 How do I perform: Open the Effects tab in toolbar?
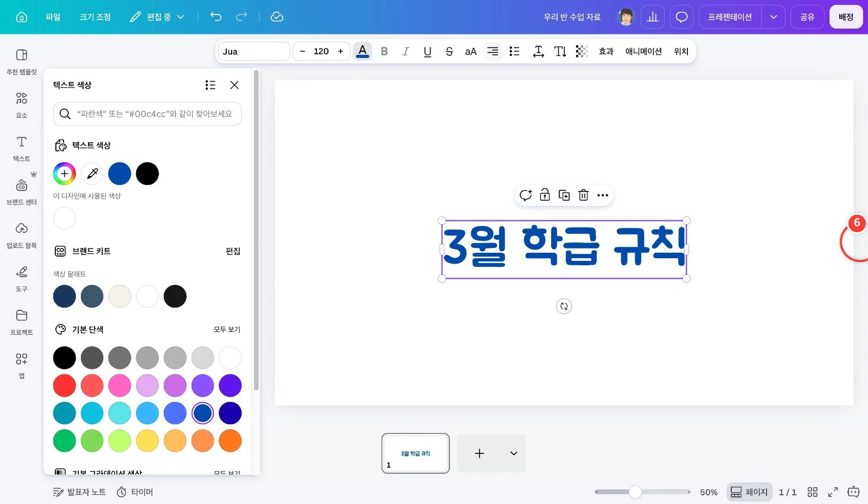pos(606,52)
